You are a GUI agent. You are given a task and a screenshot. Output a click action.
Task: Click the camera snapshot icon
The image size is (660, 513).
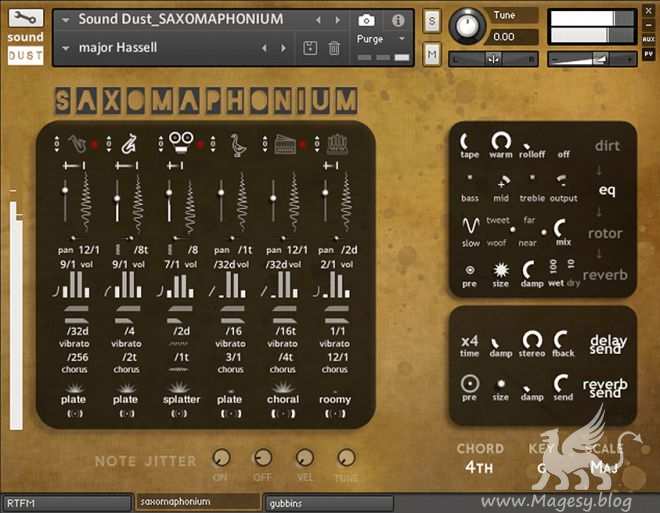(366, 20)
